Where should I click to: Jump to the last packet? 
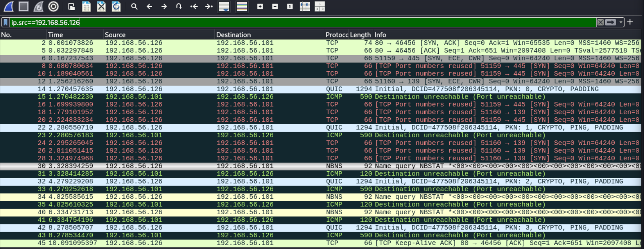point(209,6)
